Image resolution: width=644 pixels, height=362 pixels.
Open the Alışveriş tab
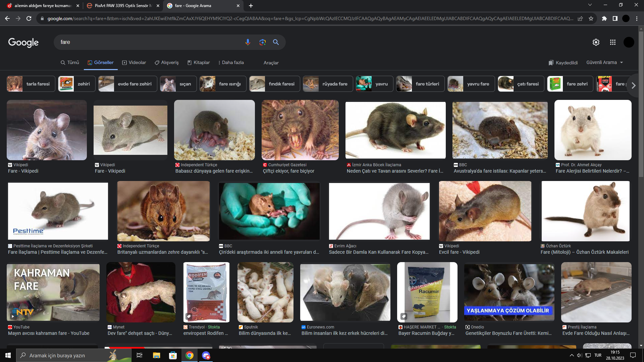(x=167, y=63)
